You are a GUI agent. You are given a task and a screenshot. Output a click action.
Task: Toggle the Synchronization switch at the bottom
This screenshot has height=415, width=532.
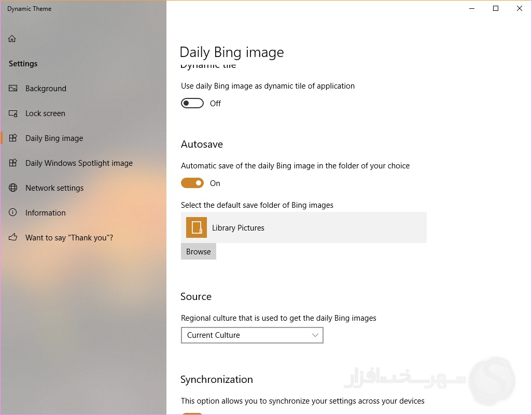[192, 413]
